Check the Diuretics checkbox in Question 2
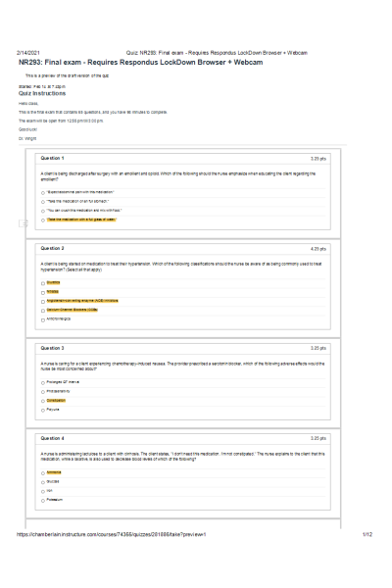Image resolution: width=392 pixels, height=588 pixels. click(x=43, y=283)
